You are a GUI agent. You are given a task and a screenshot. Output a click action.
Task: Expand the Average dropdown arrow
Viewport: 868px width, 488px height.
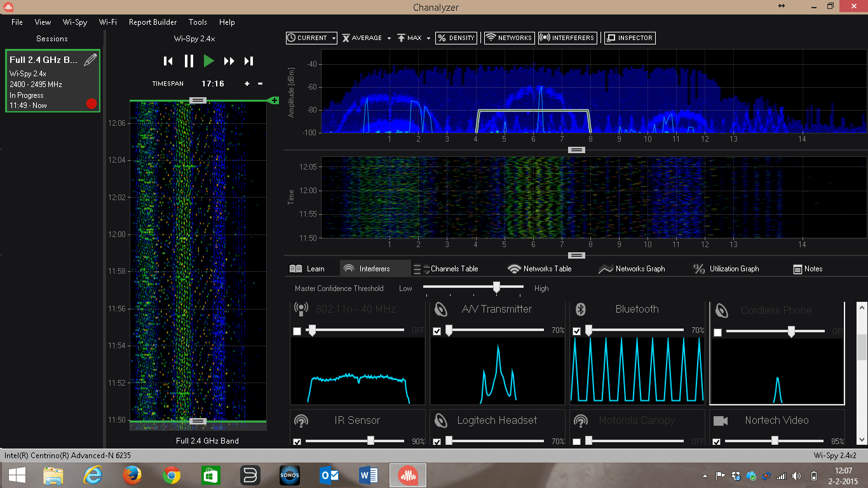[x=388, y=38]
